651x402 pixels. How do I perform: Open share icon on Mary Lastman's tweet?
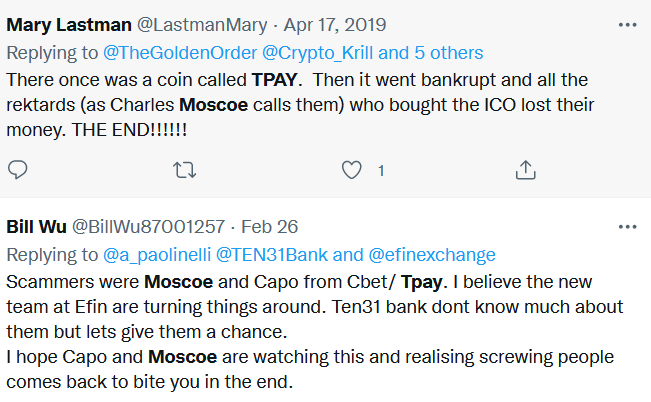[526, 170]
